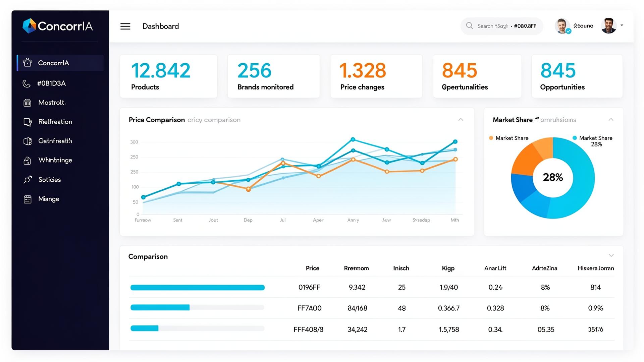Click the phone icon beside #0B1D3A
Screen dimensions: 644x362
[26, 83]
